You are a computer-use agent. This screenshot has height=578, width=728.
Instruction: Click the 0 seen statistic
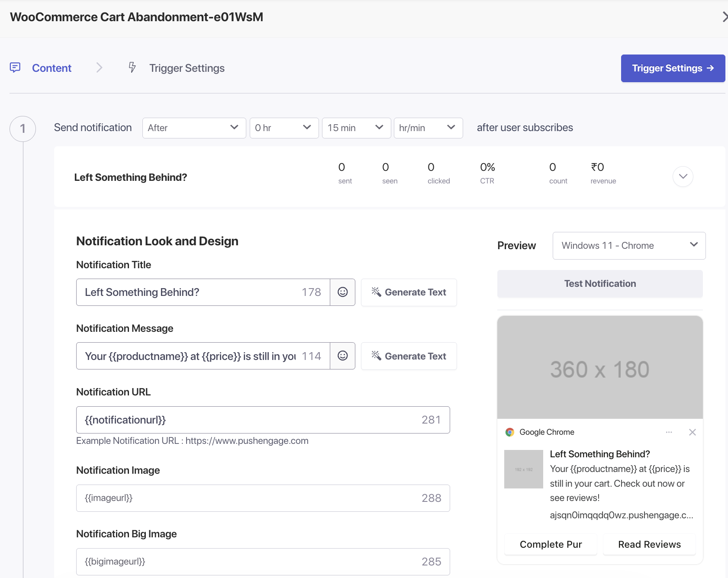point(390,173)
